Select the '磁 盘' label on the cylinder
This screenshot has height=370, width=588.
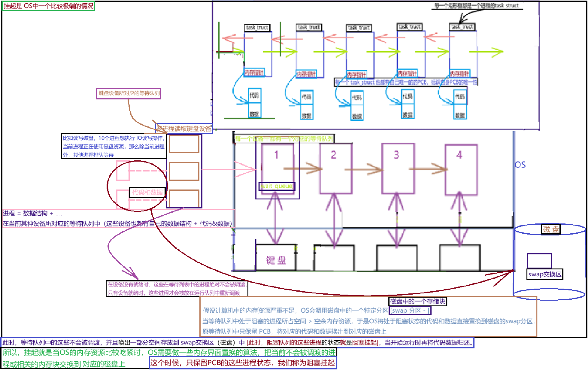tap(551, 229)
